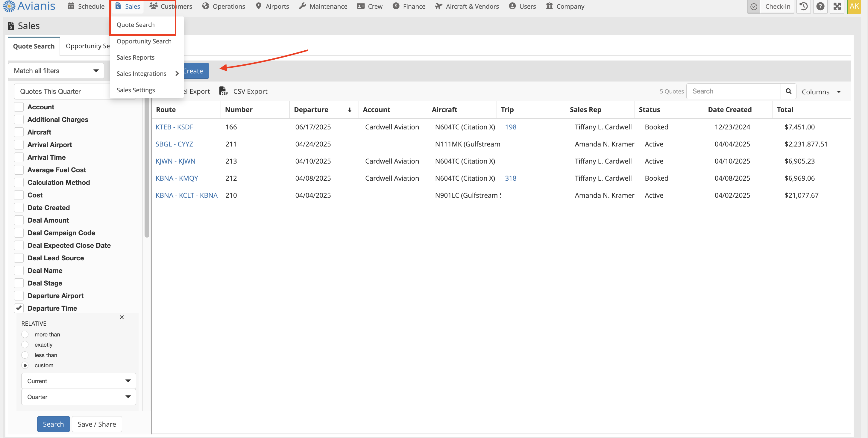Select the 'less than' radio button
This screenshot has width=868, height=438.
pyautogui.click(x=25, y=355)
